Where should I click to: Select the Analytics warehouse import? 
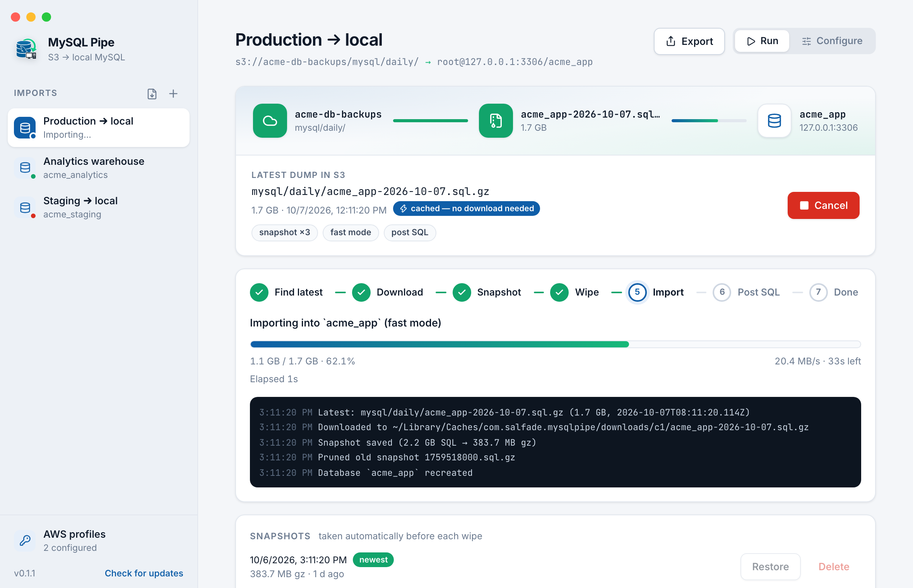99,168
